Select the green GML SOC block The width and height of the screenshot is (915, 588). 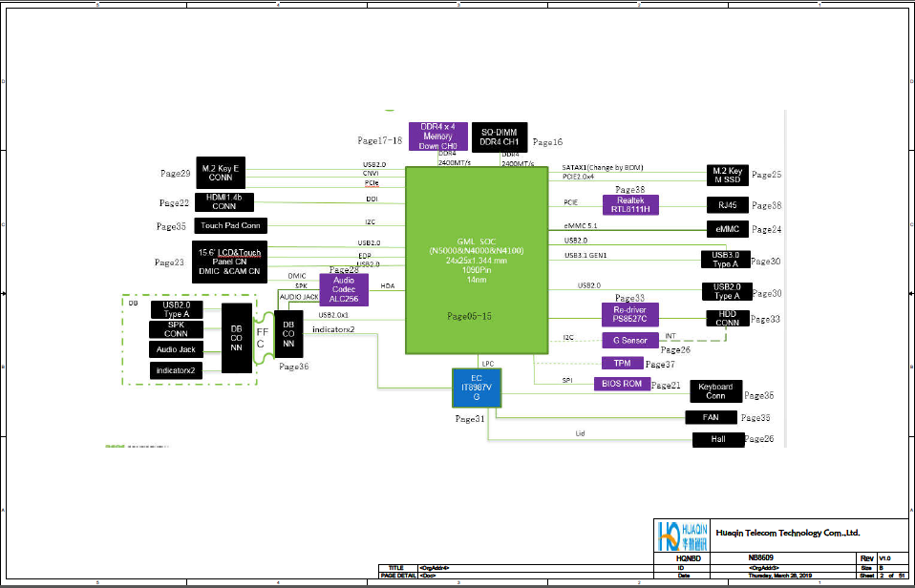click(477, 261)
